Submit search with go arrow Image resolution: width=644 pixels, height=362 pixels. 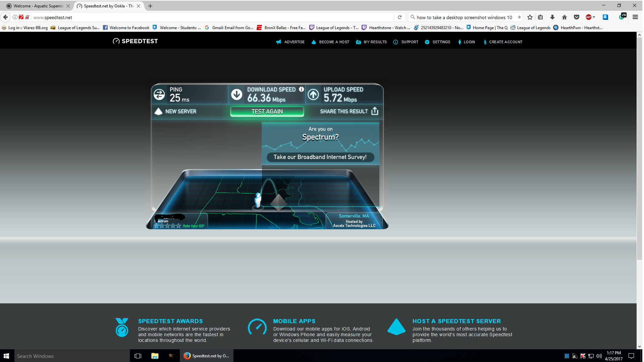[x=519, y=17]
